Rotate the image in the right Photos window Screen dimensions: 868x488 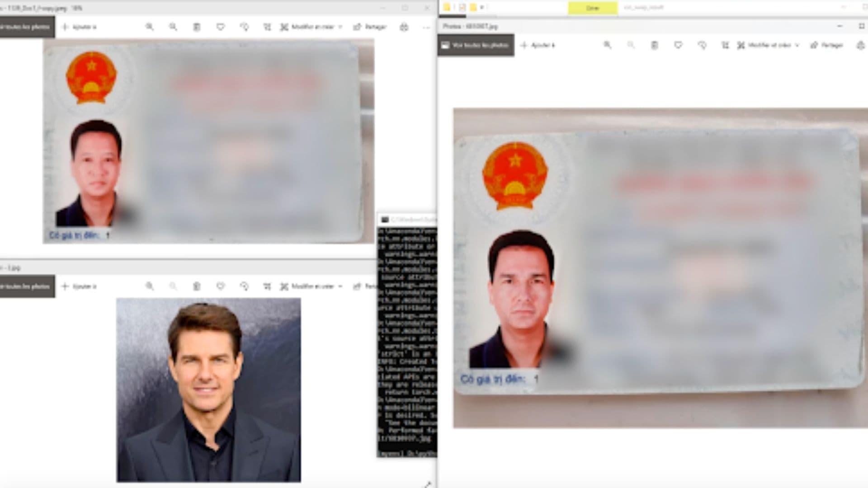tap(702, 45)
